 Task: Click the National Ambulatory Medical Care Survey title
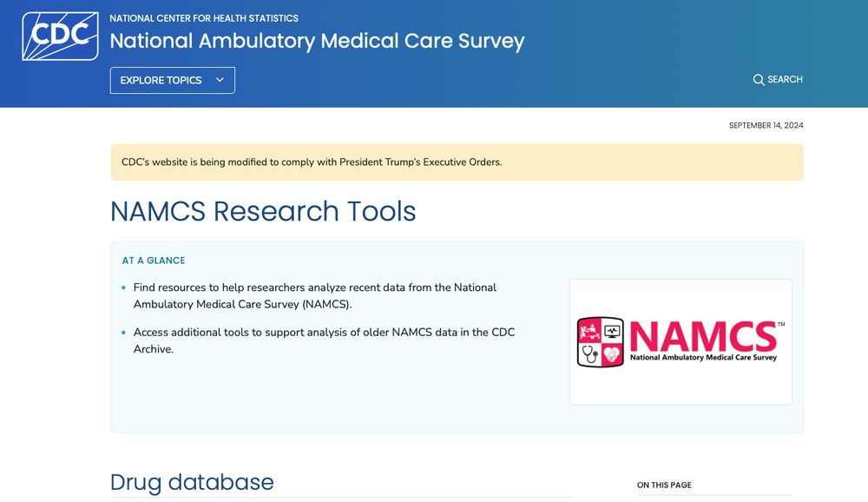[316, 41]
